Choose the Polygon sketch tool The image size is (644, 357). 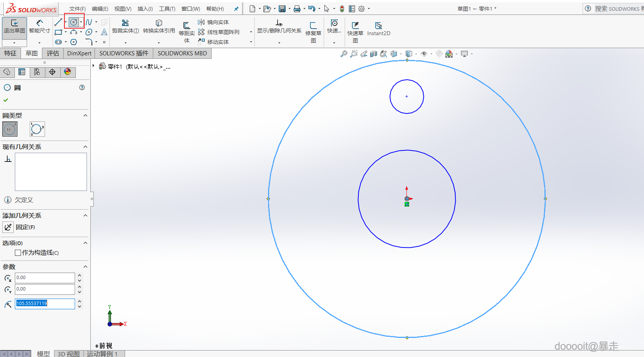click(74, 42)
